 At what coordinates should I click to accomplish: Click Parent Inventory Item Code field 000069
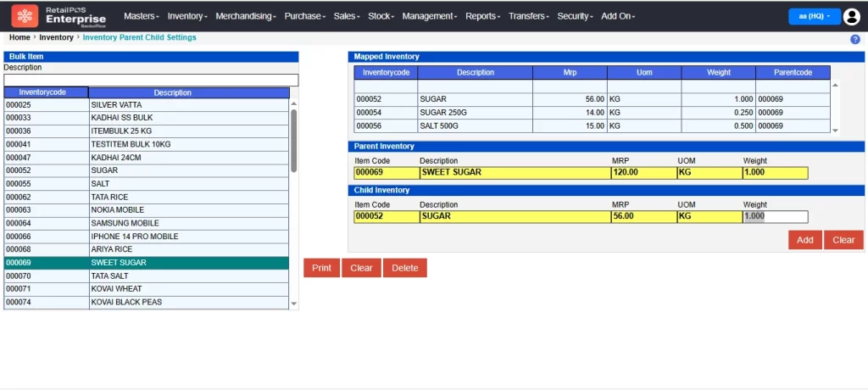(387, 173)
